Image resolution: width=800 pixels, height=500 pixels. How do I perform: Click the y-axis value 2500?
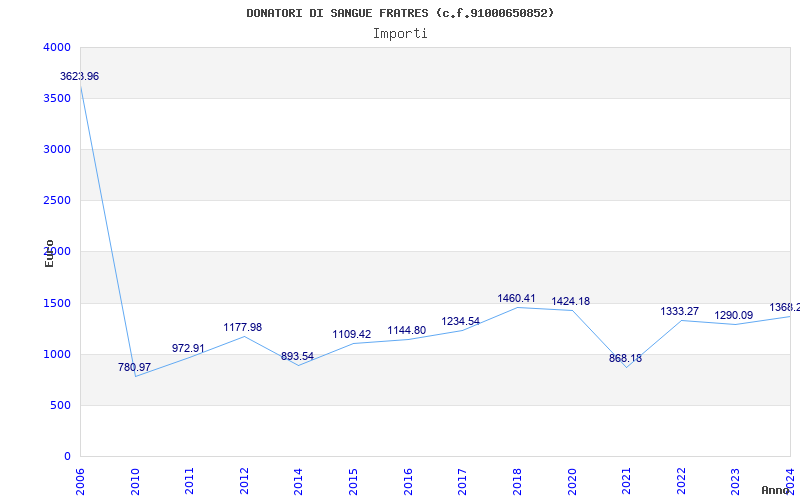point(57,201)
